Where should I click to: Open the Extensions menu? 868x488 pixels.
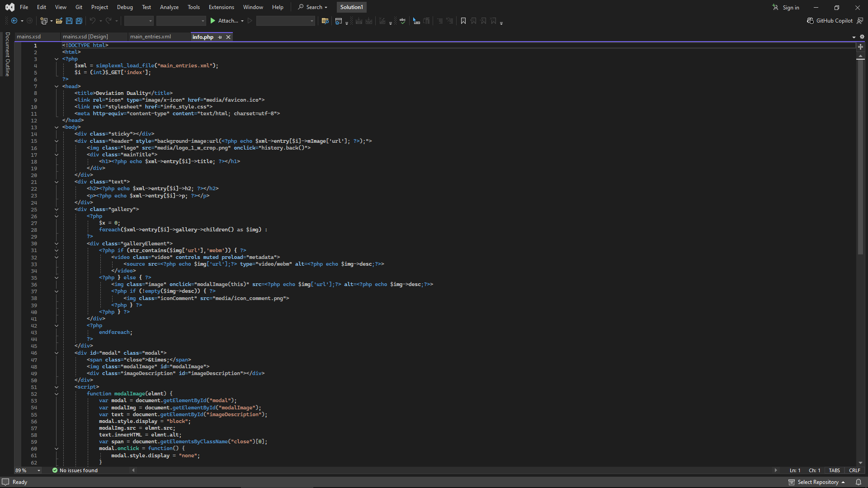coord(221,7)
